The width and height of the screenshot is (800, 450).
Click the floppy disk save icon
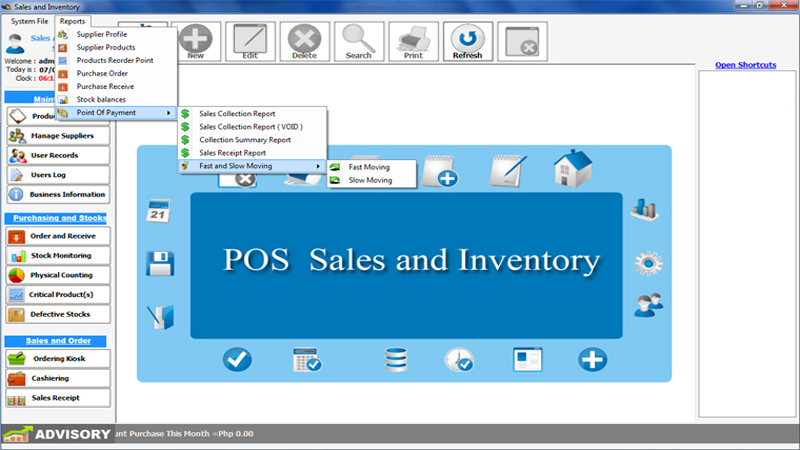160,263
